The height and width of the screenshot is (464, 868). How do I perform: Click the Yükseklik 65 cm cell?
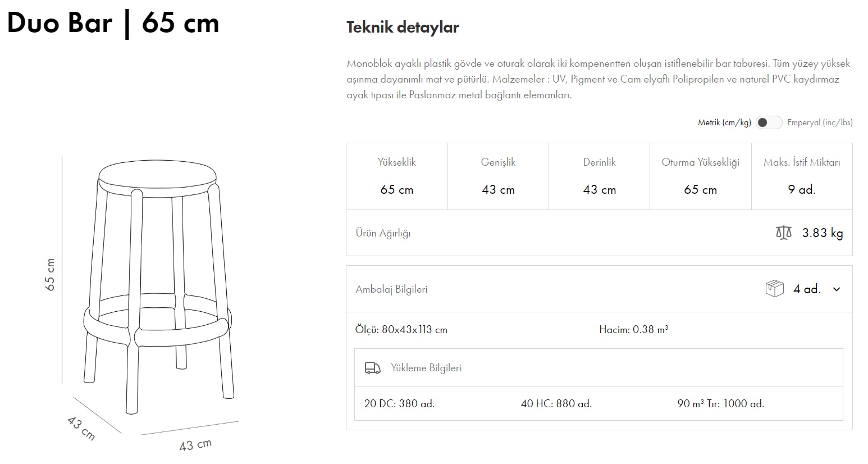point(397,176)
